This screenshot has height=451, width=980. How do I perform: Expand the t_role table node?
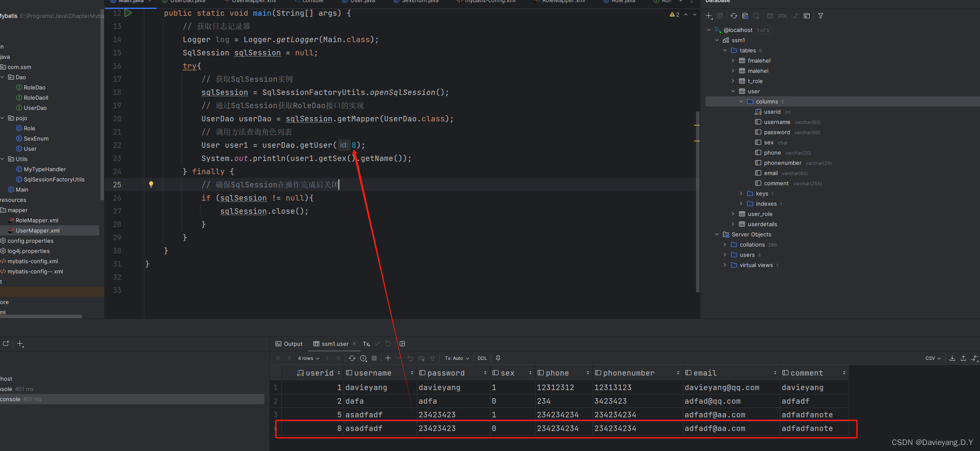[733, 81]
